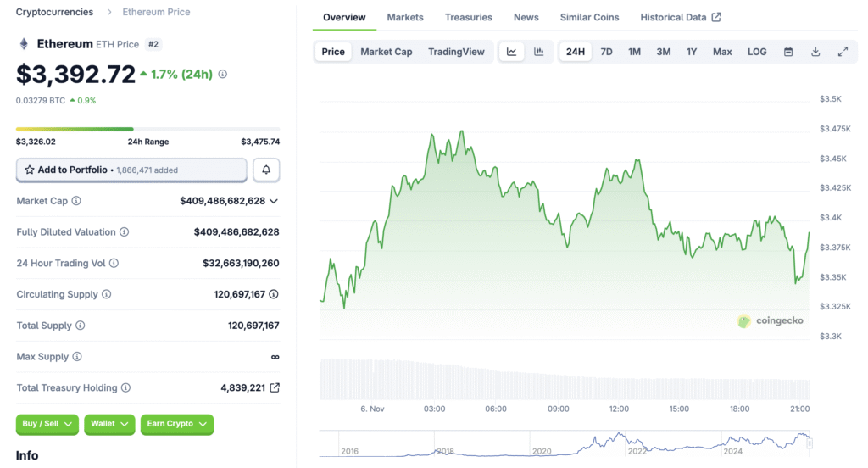Switch to the Markets tab

pyautogui.click(x=405, y=17)
